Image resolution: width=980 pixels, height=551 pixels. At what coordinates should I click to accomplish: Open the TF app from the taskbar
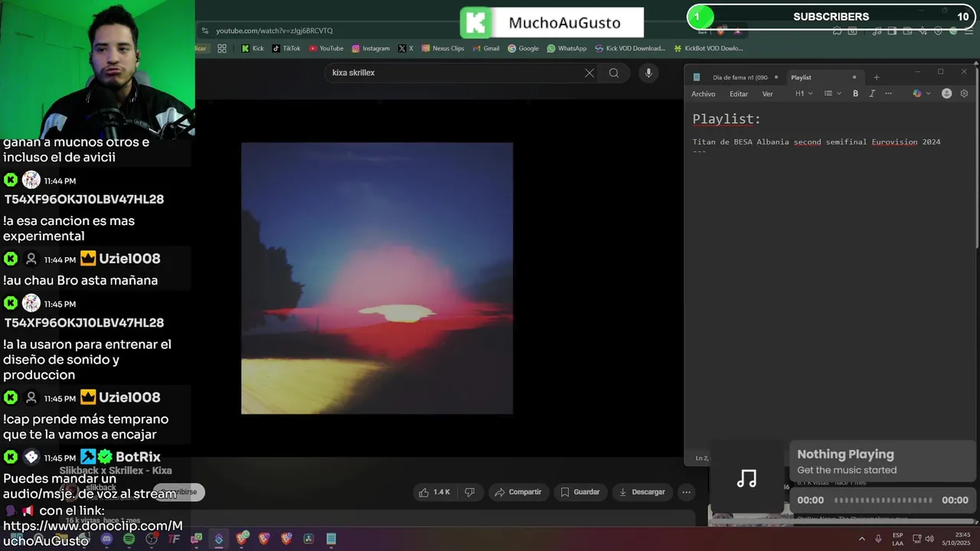click(x=174, y=540)
